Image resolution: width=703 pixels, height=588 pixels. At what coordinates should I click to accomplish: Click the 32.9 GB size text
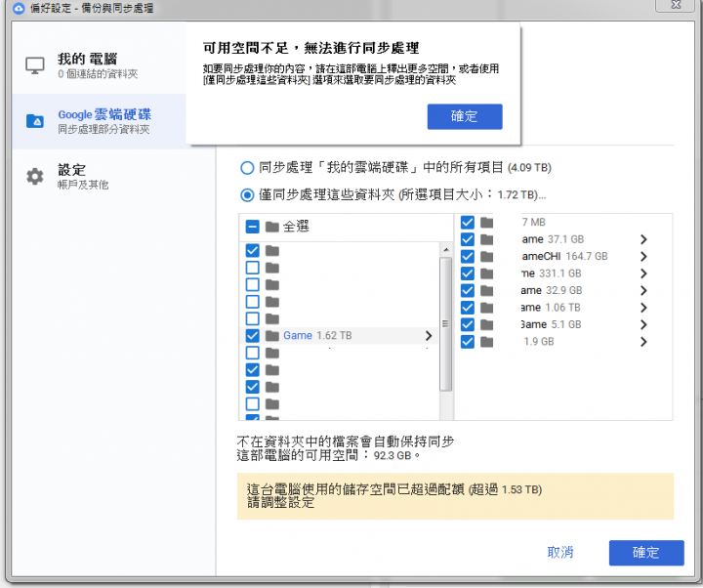pos(564,291)
